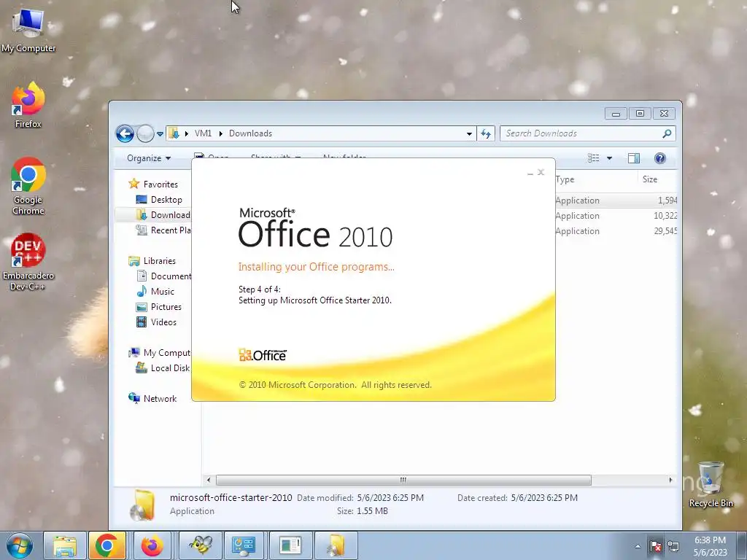Viewport: 747px width, 560px height.
Task: Open Pictures library
Action: pyautogui.click(x=166, y=307)
